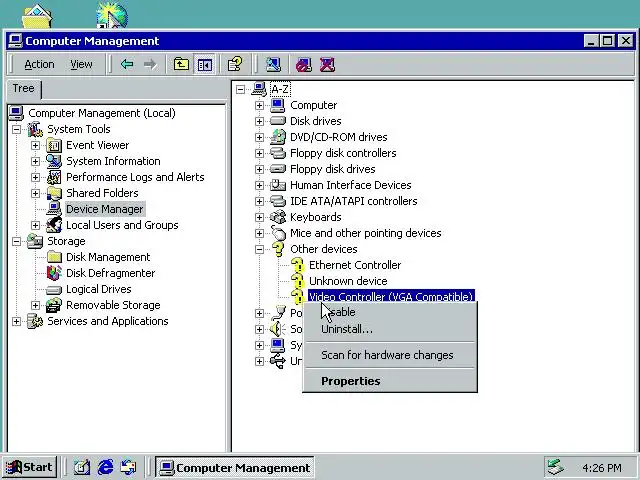
Task: Open the View menu
Action: [x=81, y=64]
